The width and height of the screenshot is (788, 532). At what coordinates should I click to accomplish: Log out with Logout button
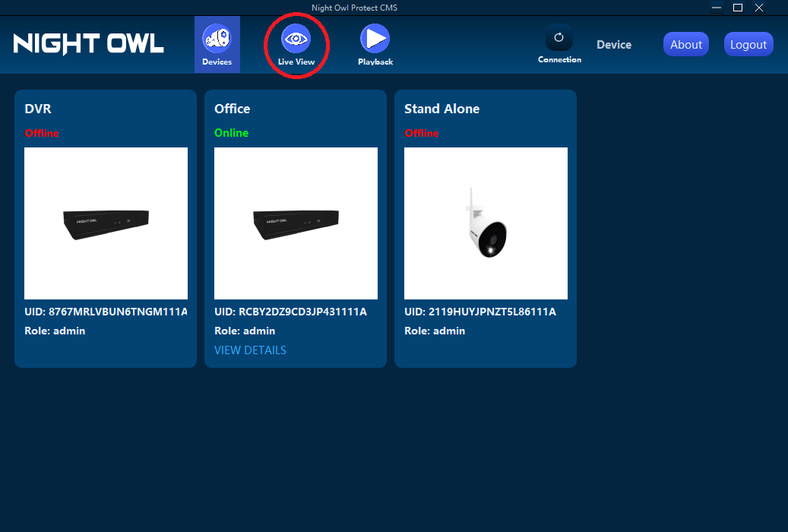[x=748, y=44]
